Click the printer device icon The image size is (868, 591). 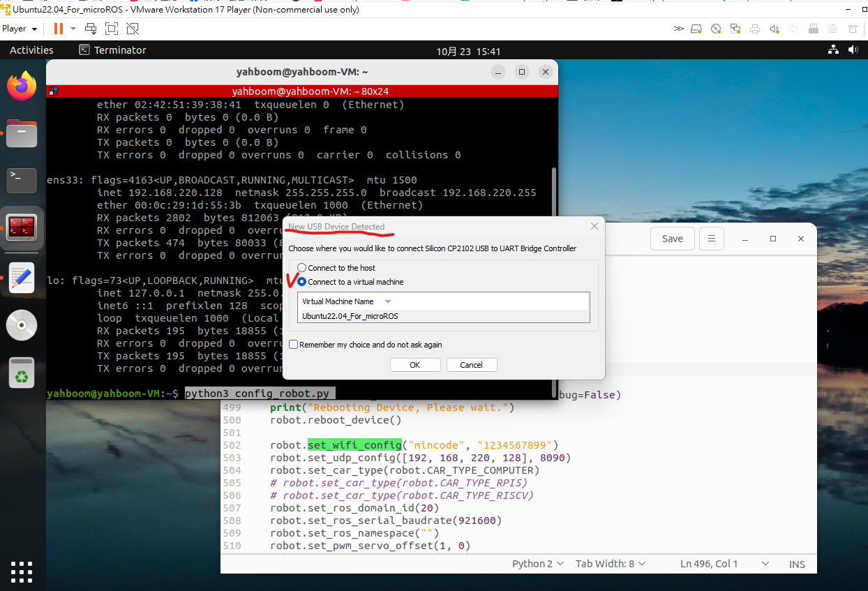click(x=755, y=29)
